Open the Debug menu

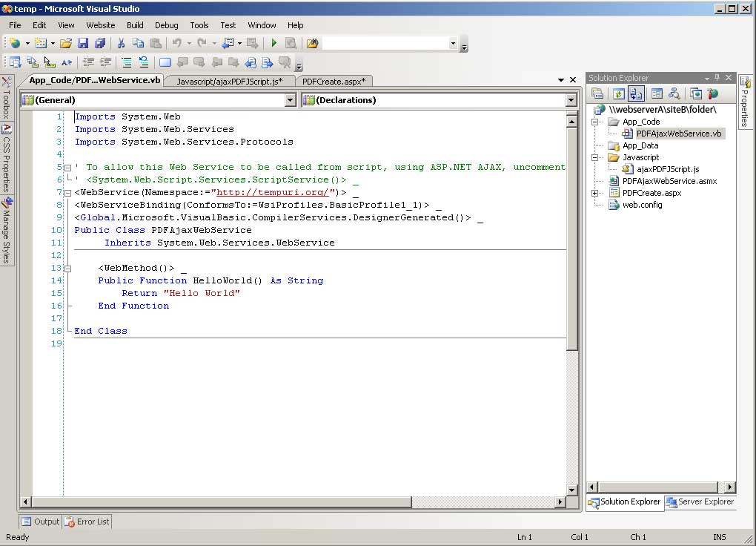coord(166,25)
